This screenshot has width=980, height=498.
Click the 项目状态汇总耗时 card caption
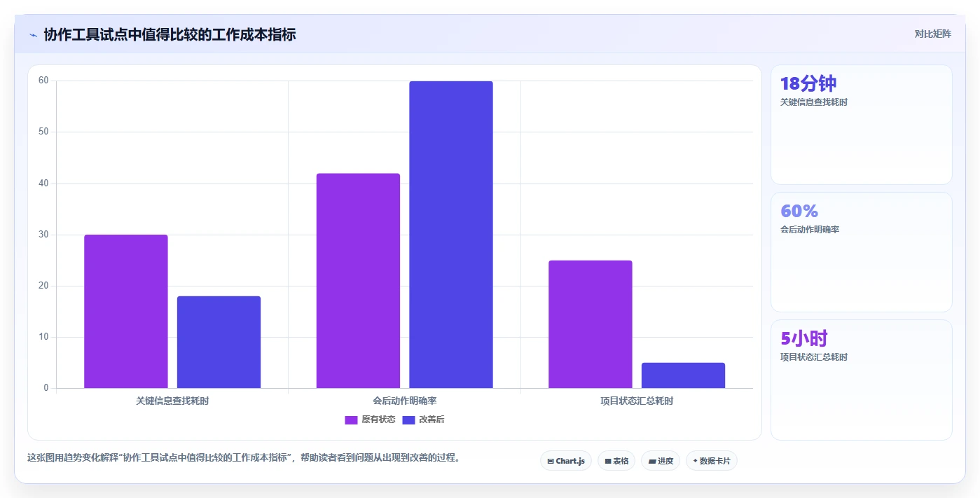click(814, 357)
